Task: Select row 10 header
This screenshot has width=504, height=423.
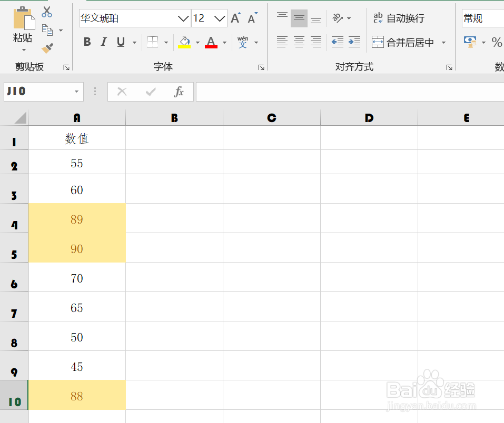Action: coord(14,395)
